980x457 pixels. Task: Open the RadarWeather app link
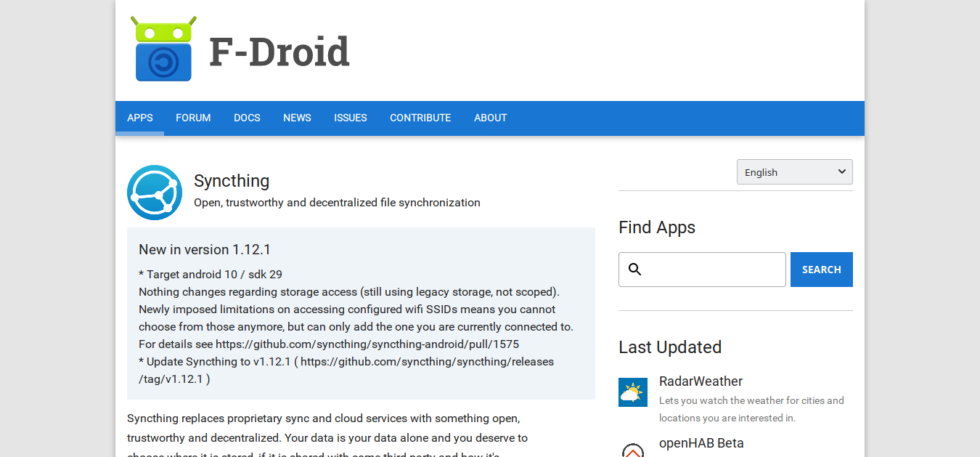(x=701, y=381)
